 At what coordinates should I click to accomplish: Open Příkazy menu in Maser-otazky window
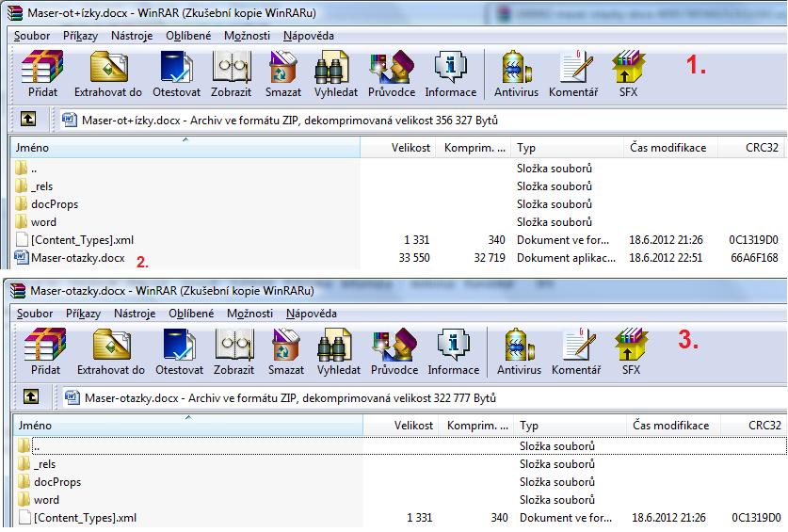coord(84,314)
